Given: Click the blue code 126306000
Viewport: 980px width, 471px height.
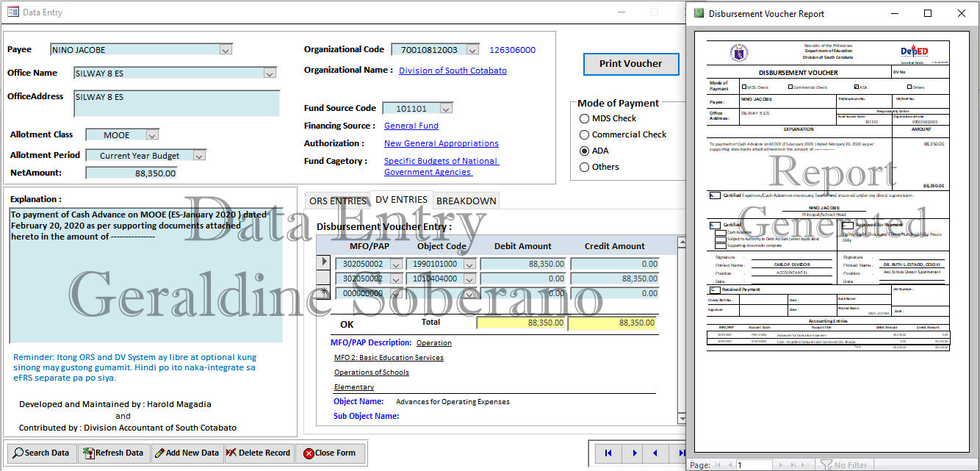Looking at the screenshot, I should click(513, 50).
